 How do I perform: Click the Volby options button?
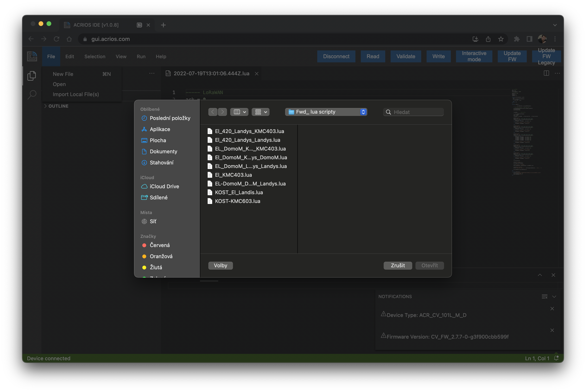pos(220,266)
